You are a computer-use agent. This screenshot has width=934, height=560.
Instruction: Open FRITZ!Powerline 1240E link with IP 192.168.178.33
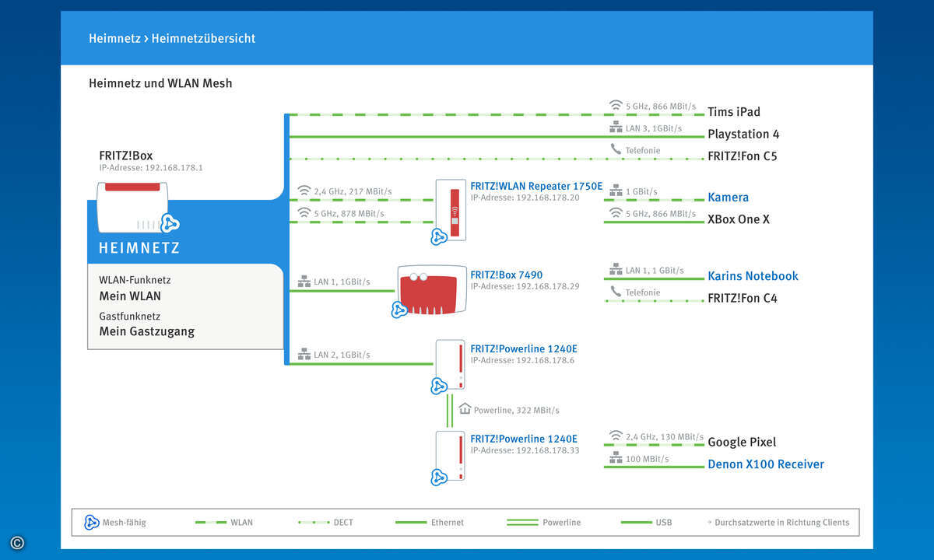click(524, 439)
